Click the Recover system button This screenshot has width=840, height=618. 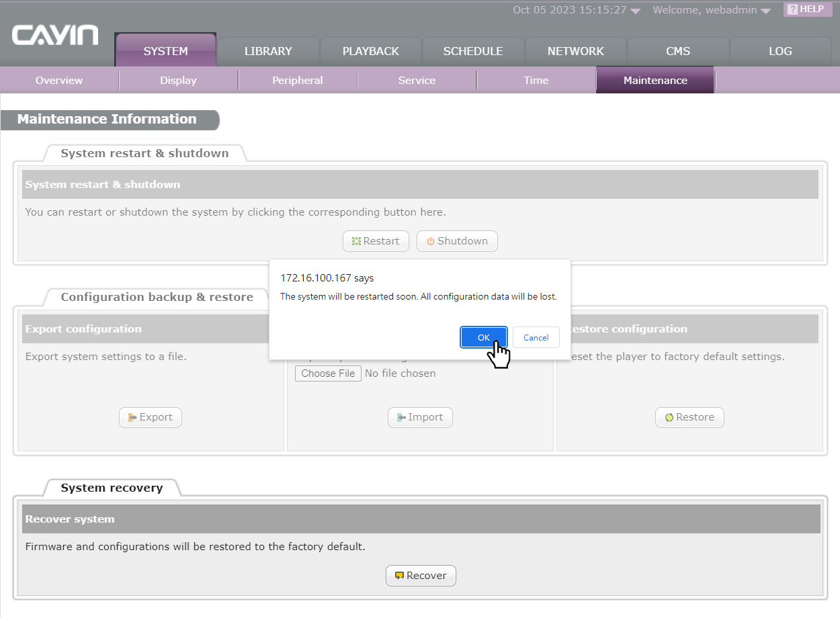click(x=421, y=576)
